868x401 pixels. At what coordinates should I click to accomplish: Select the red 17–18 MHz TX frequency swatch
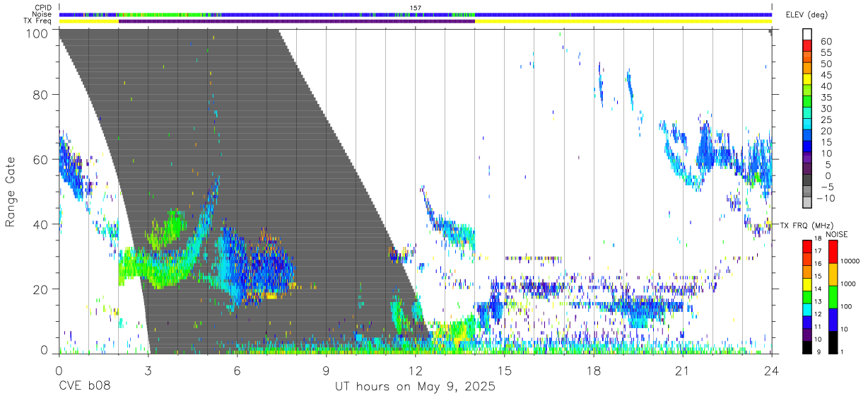coord(807,245)
